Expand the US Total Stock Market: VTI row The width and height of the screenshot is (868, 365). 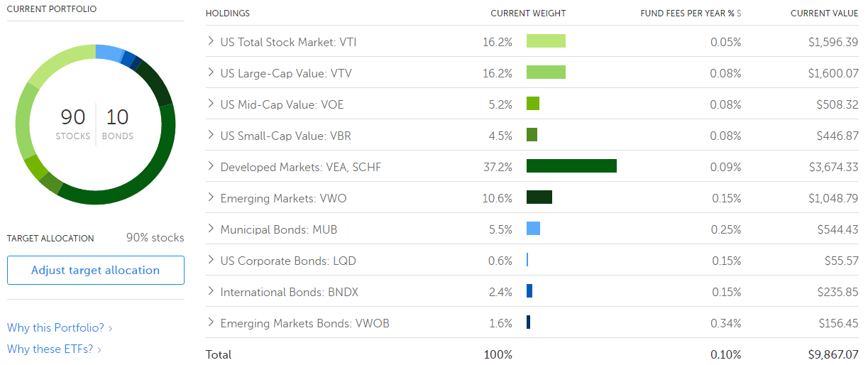point(211,41)
